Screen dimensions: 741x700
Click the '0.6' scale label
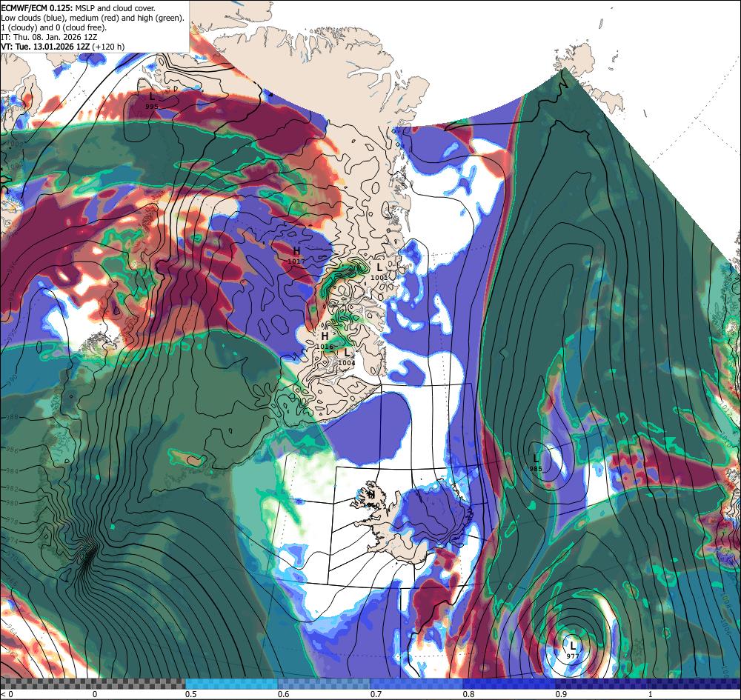coord(284,694)
